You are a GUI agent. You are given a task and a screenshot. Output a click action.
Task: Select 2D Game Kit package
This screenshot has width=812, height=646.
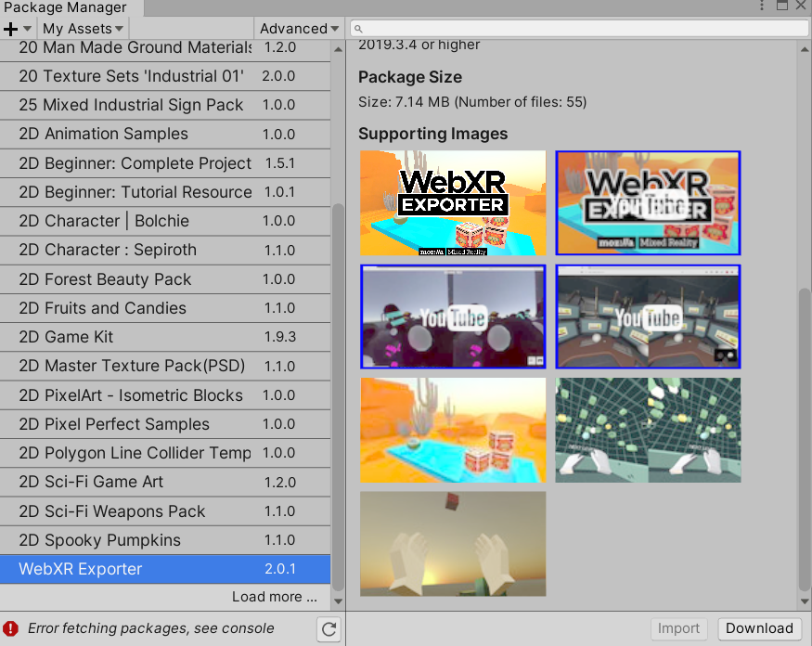[165, 337]
